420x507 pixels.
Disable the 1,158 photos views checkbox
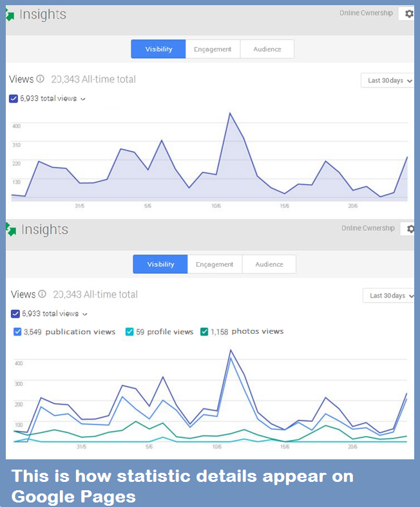coord(204,332)
